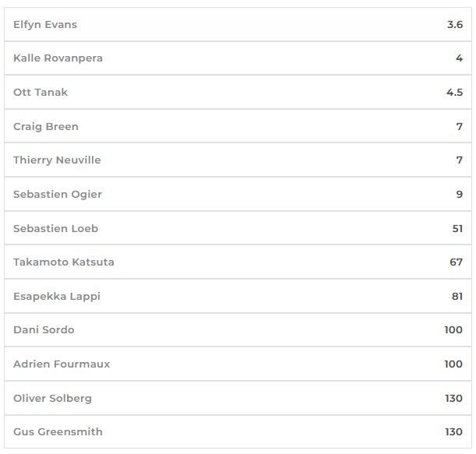Choose the 81 odds for Lappi

tap(457, 296)
